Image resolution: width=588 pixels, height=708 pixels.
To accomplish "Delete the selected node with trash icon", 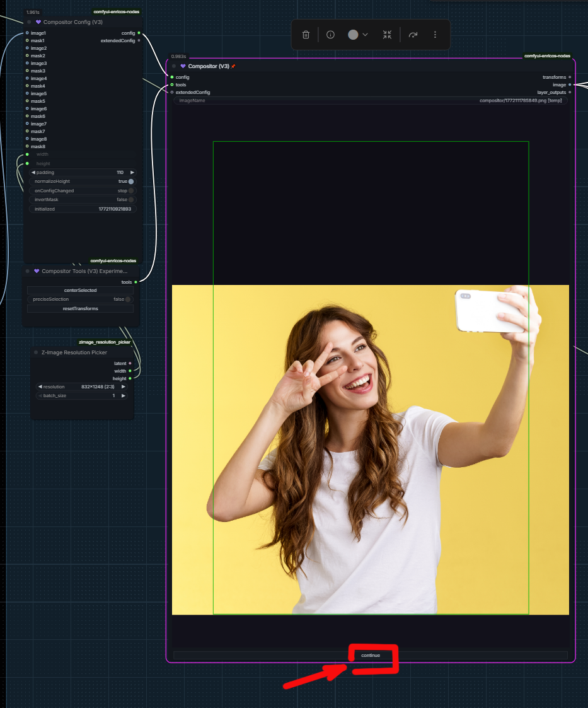I will tap(306, 35).
